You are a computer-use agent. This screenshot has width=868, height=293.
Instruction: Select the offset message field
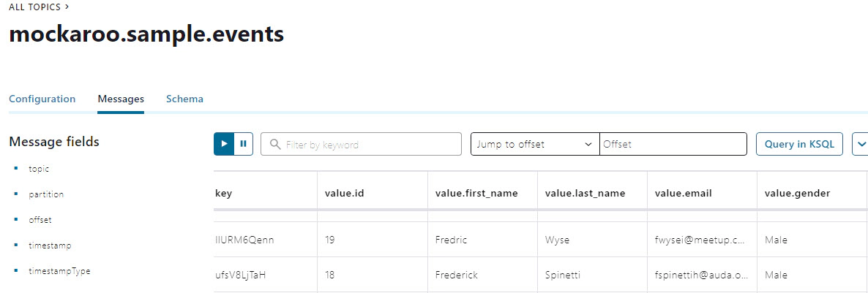pyautogui.click(x=40, y=219)
